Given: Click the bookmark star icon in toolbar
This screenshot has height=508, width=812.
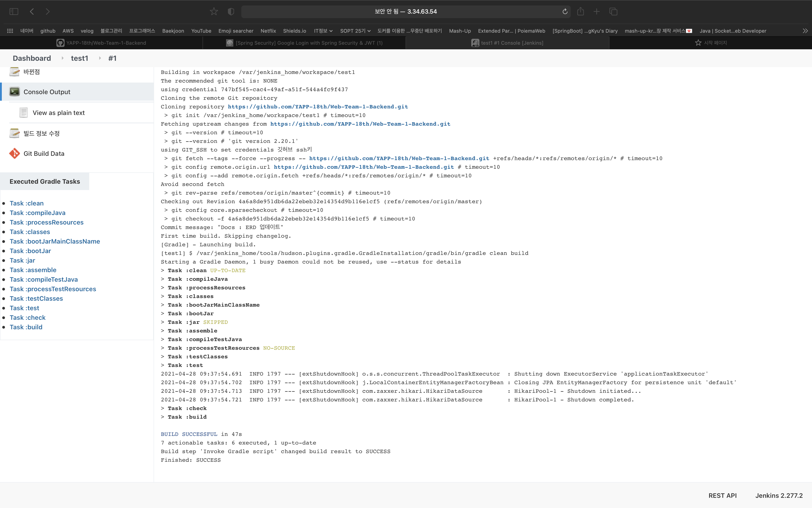Looking at the screenshot, I should tap(214, 11).
